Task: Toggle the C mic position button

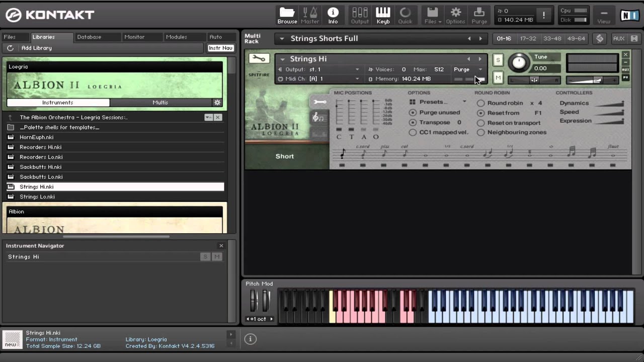Action: [x=339, y=130]
